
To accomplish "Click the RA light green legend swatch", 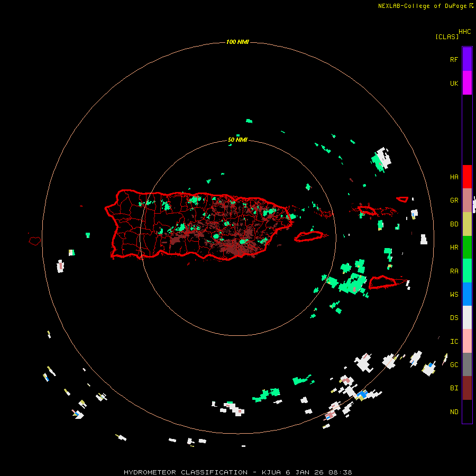I will tap(467, 271).
